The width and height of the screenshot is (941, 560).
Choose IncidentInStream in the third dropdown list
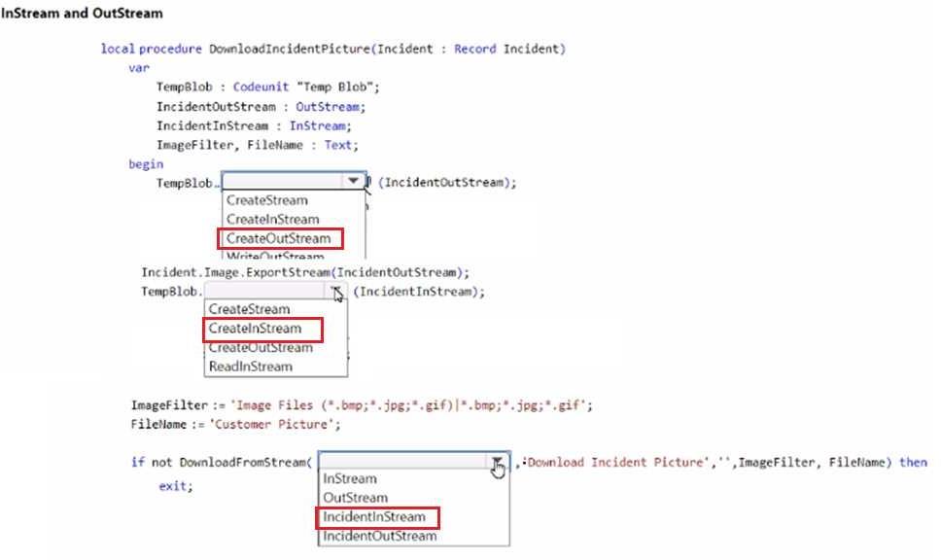click(374, 517)
